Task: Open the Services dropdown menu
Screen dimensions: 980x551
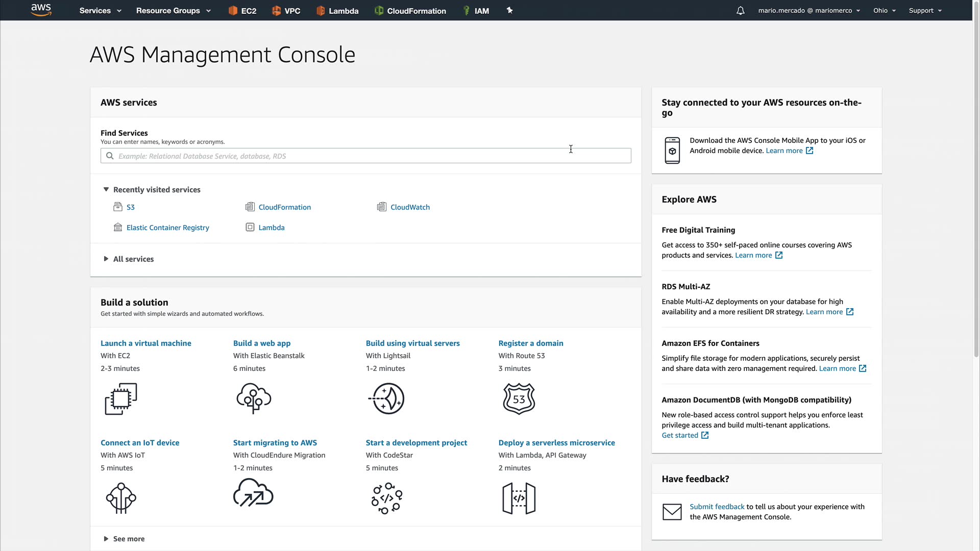Action: (100, 11)
